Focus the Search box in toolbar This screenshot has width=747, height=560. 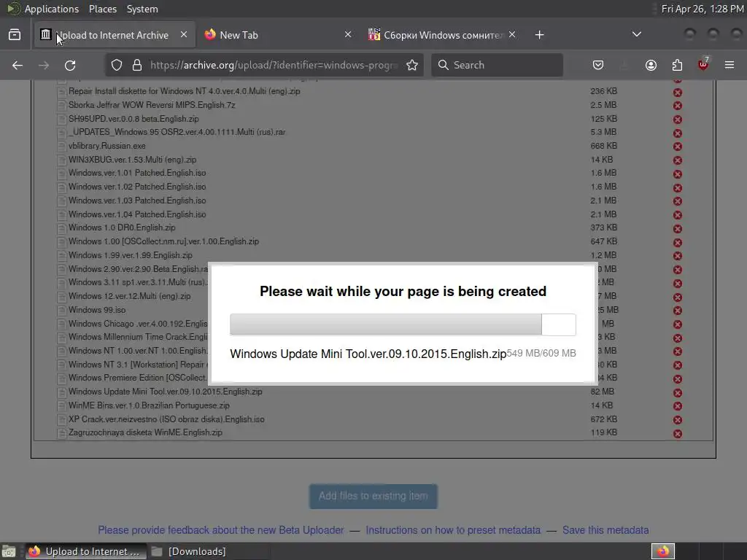[x=497, y=65]
